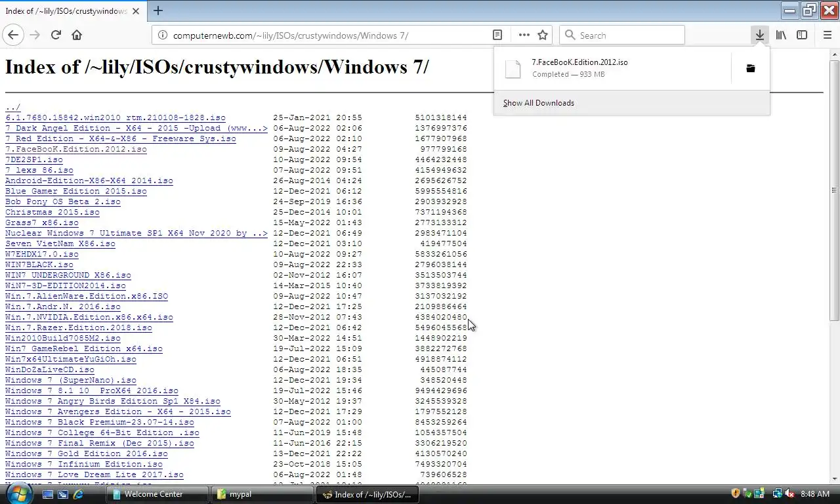The image size is (840, 504).
Task: Open page actions three-dot menu
Action: (x=524, y=35)
